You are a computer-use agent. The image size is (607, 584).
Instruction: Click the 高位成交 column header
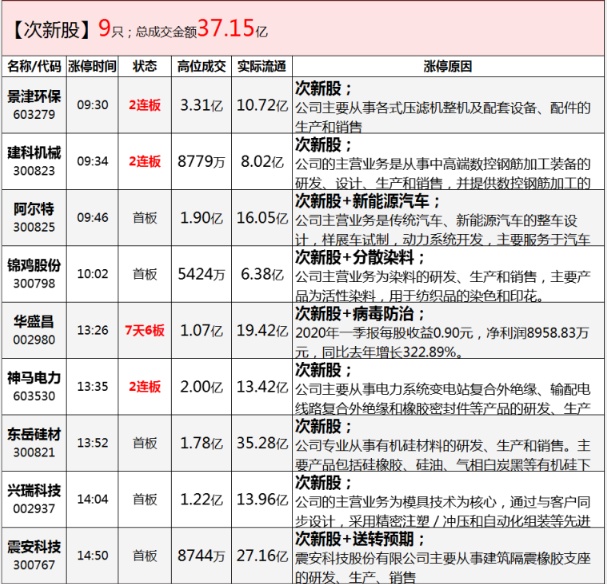201,66
